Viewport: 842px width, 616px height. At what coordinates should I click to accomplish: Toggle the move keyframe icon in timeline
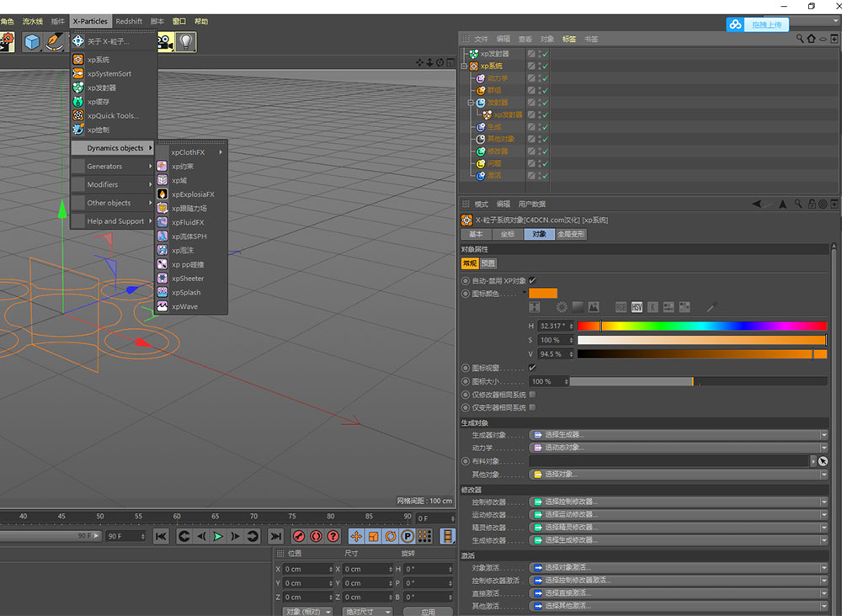(x=356, y=536)
